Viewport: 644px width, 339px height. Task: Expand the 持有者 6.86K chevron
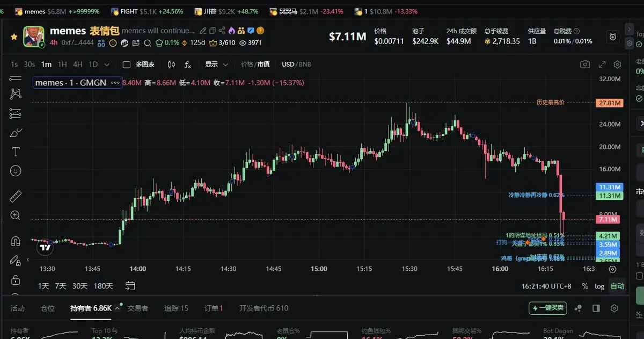pyautogui.click(x=117, y=308)
